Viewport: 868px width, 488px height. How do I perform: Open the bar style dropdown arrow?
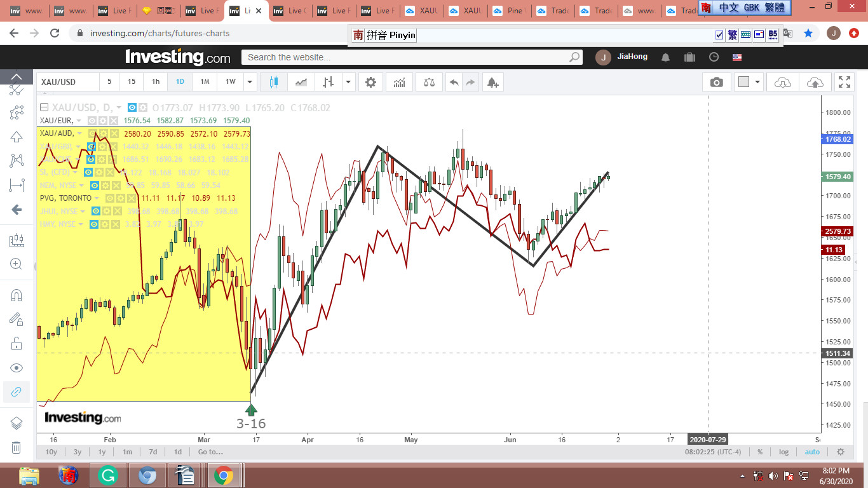[x=348, y=82]
